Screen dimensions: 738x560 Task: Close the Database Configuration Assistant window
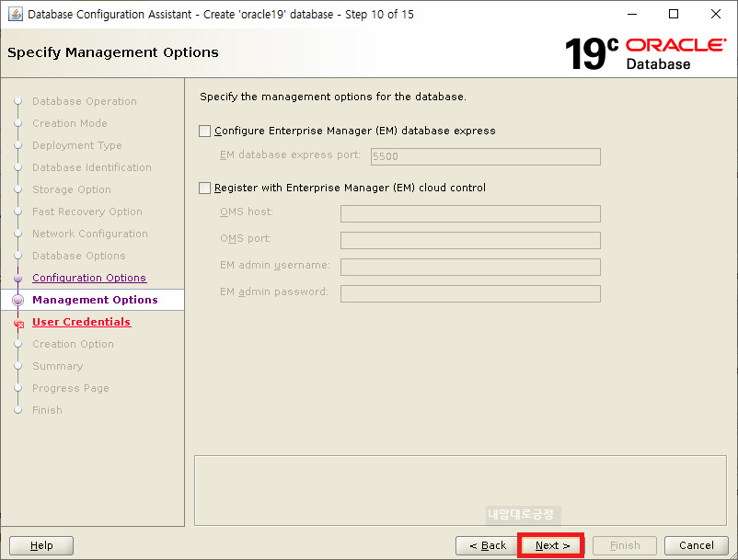click(715, 14)
